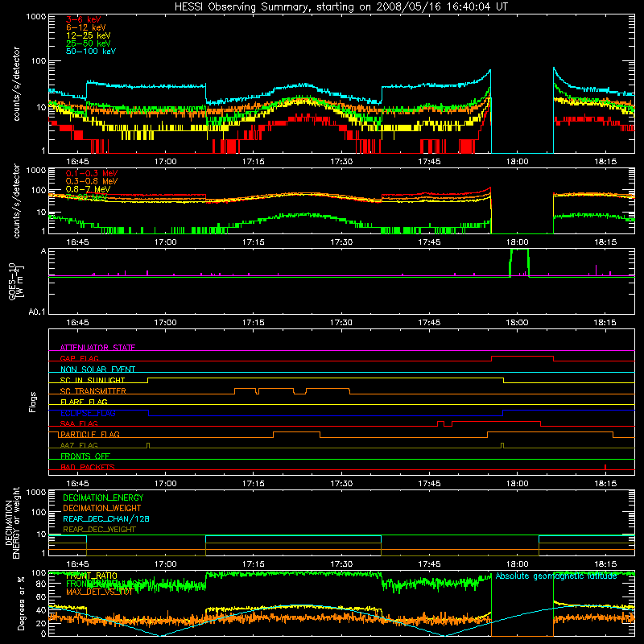Select the 50-100 keV legend label
This screenshot has height=644, width=644.
click(x=91, y=51)
